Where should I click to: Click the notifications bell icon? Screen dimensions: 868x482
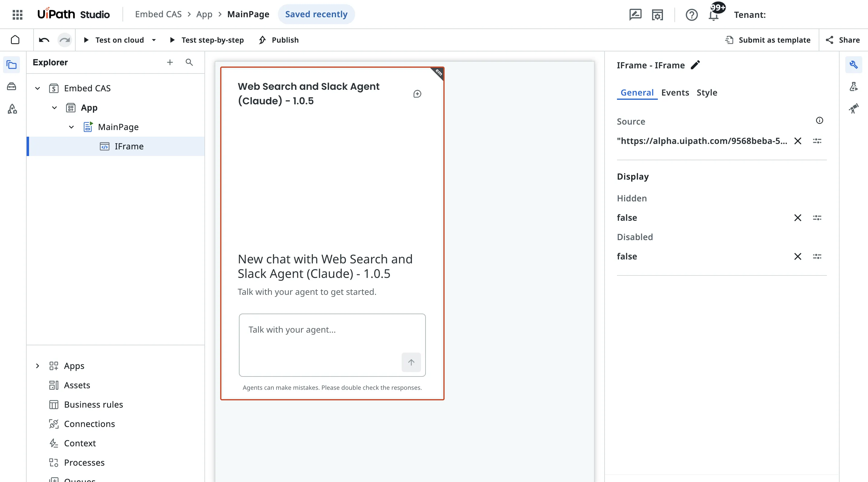coord(713,15)
